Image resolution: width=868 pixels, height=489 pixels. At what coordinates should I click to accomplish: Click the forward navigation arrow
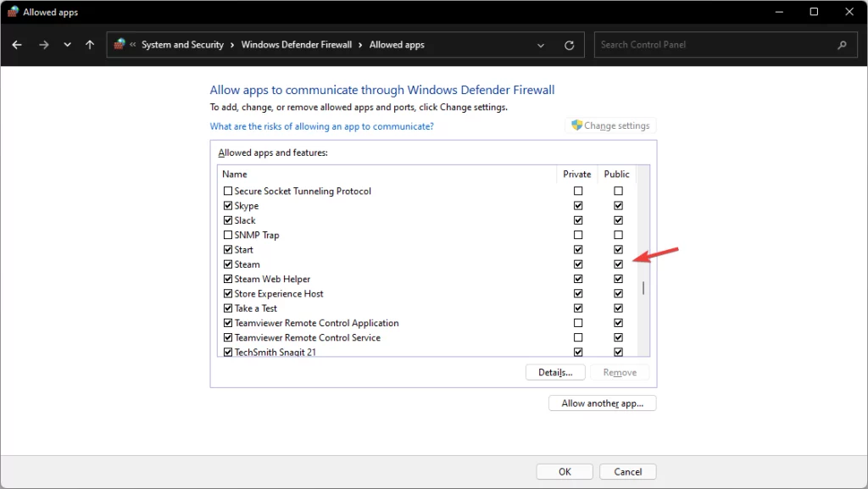42,44
